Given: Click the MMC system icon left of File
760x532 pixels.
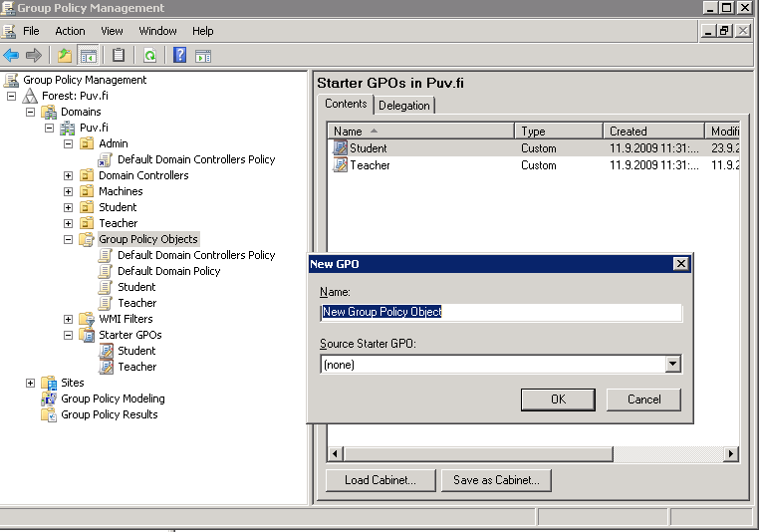Looking at the screenshot, I should tap(9, 31).
